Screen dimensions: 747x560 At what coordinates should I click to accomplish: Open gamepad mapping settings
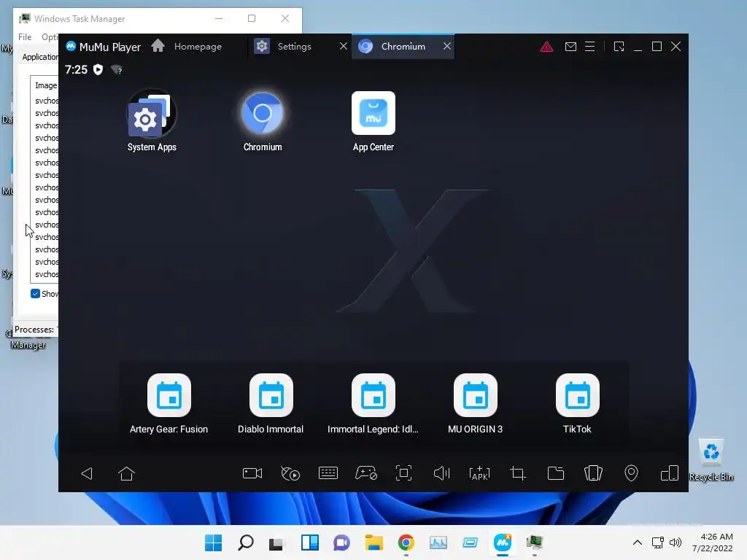(x=366, y=473)
